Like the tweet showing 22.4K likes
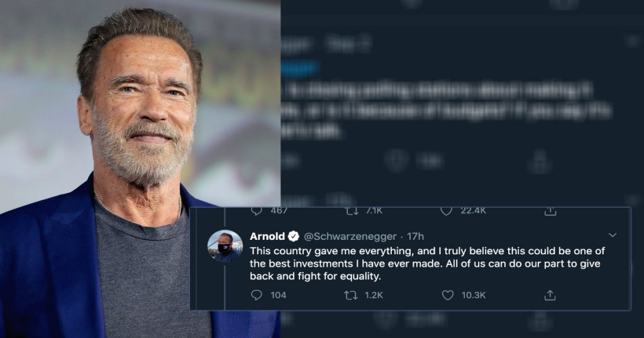This screenshot has height=338, width=644. pyautogui.click(x=447, y=211)
